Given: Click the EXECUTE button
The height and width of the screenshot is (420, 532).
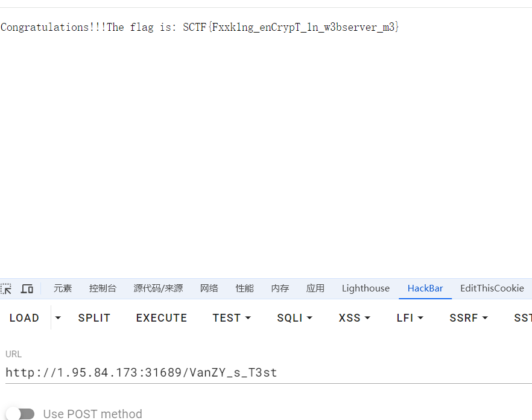Looking at the screenshot, I should tap(162, 317).
